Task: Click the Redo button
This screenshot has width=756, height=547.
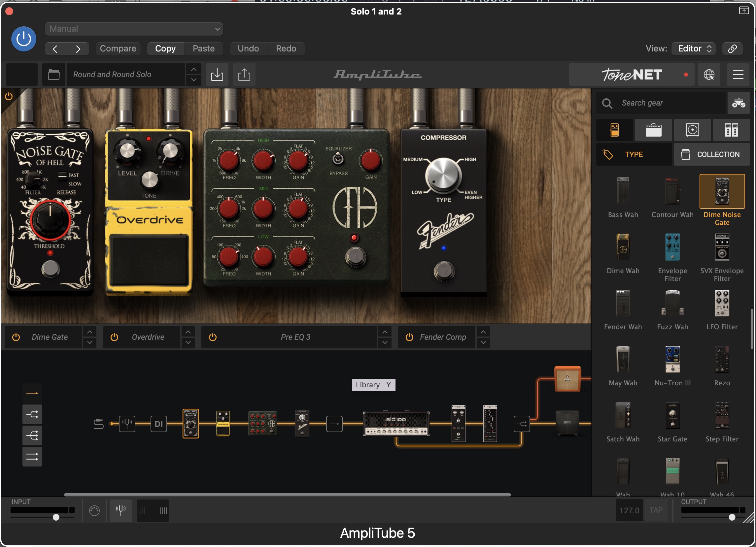Action: click(x=286, y=48)
